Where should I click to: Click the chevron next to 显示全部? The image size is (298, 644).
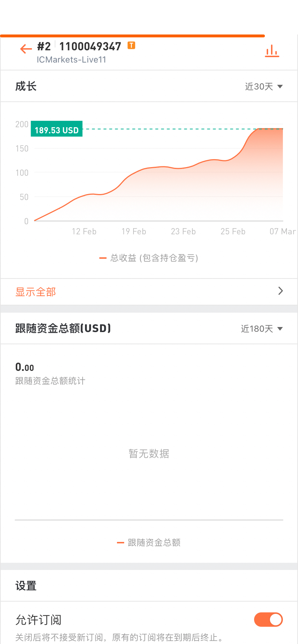coord(281,291)
